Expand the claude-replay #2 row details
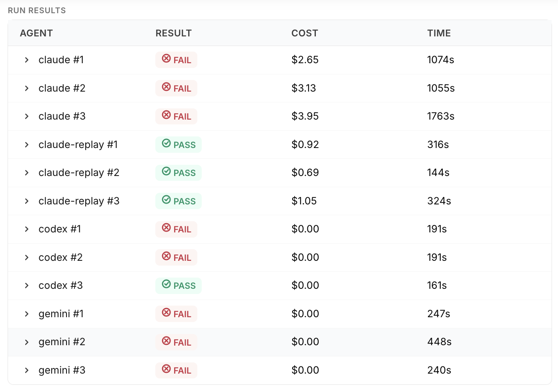Image resolution: width=558 pixels, height=392 pixels. click(x=27, y=173)
